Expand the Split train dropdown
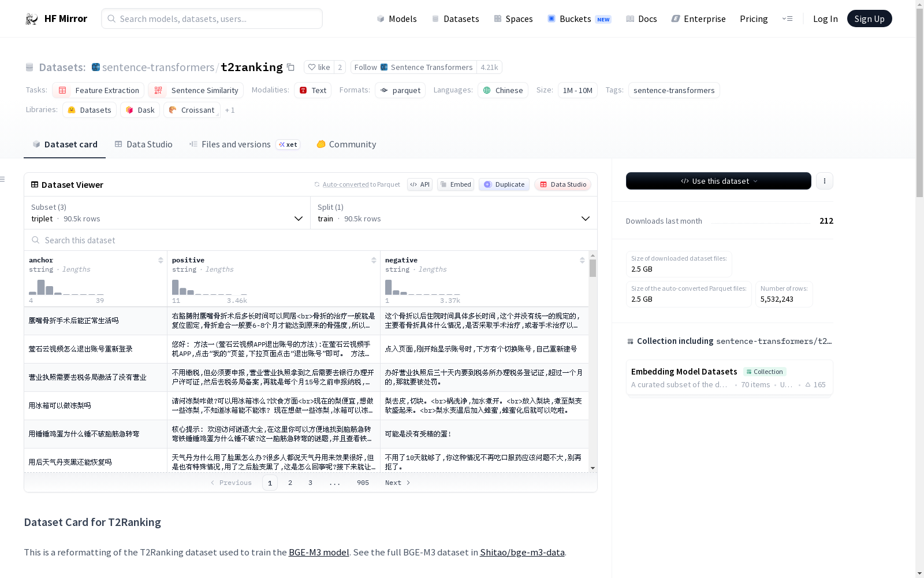This screenshot has height=578, width=924. click(454, 213)
